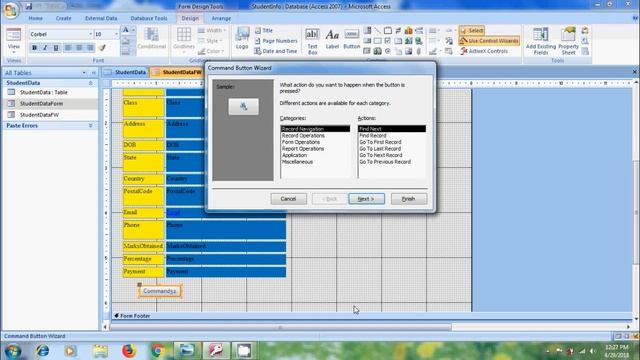Open the gridline Width dropdown

pos(211,31)
